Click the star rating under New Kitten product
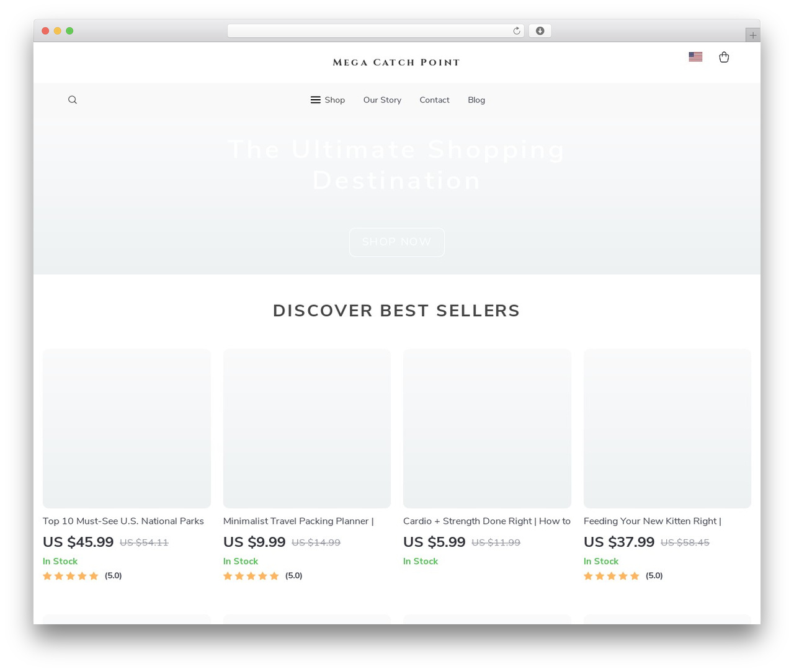794x672 pixels. 612,576
